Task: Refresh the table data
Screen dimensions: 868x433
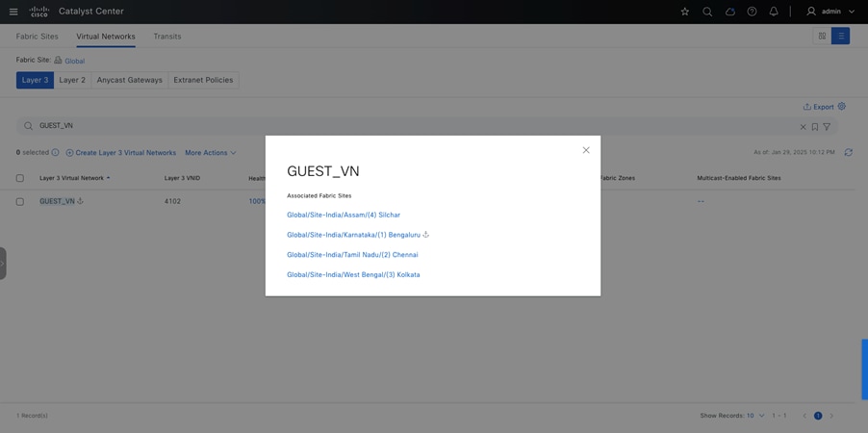Action: coord(849,152)
